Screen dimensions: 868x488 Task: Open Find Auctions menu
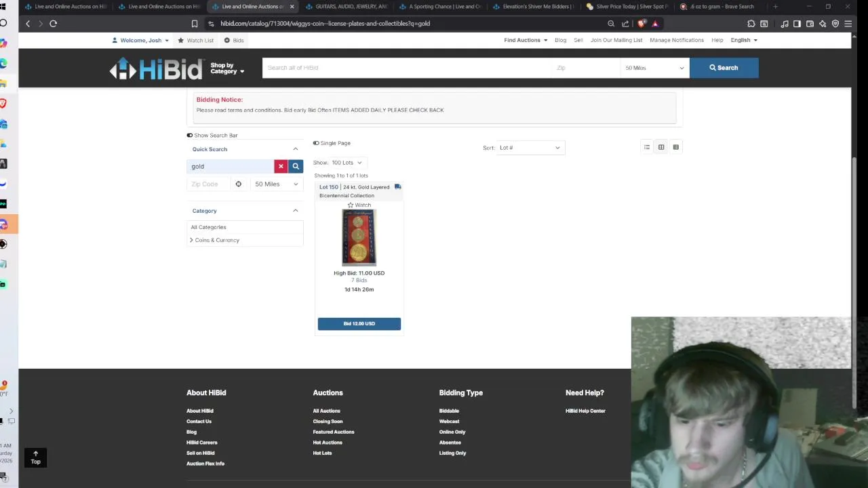(x=526, y=40)
